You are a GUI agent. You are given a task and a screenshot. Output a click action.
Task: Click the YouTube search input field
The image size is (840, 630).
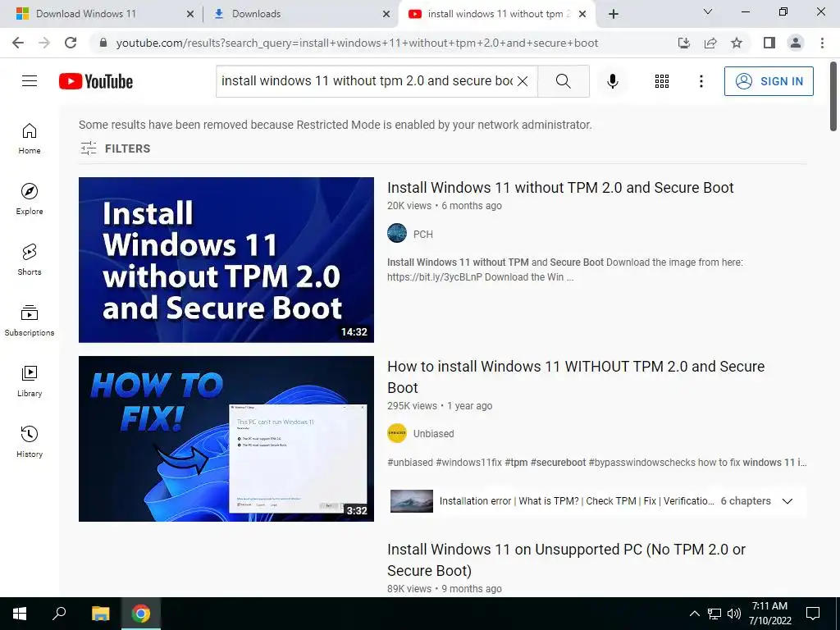pyautogui.click(x=367, y=81)
